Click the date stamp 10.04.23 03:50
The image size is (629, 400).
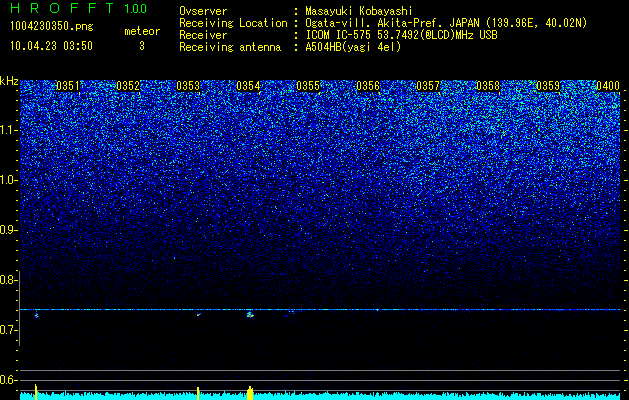point(51,46)
